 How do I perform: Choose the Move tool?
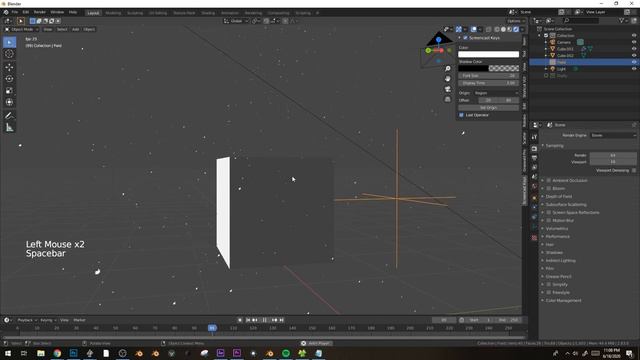[x=9, y=67]
